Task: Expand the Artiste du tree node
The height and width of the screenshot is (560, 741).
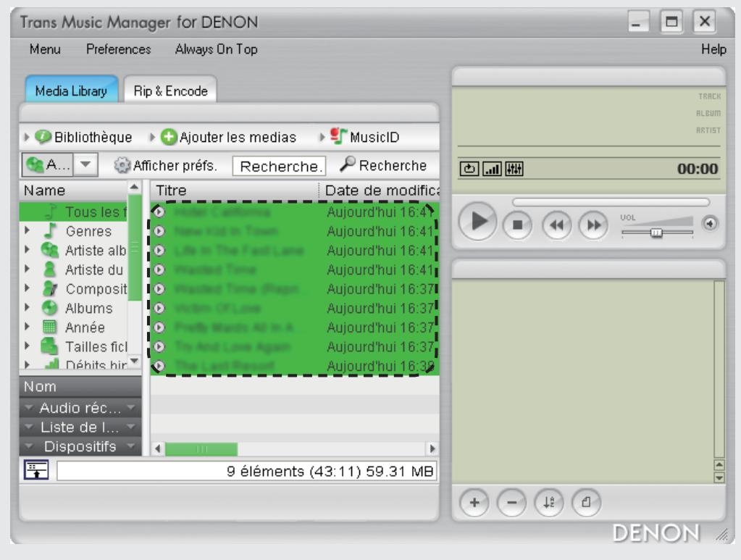Action: 27,269
